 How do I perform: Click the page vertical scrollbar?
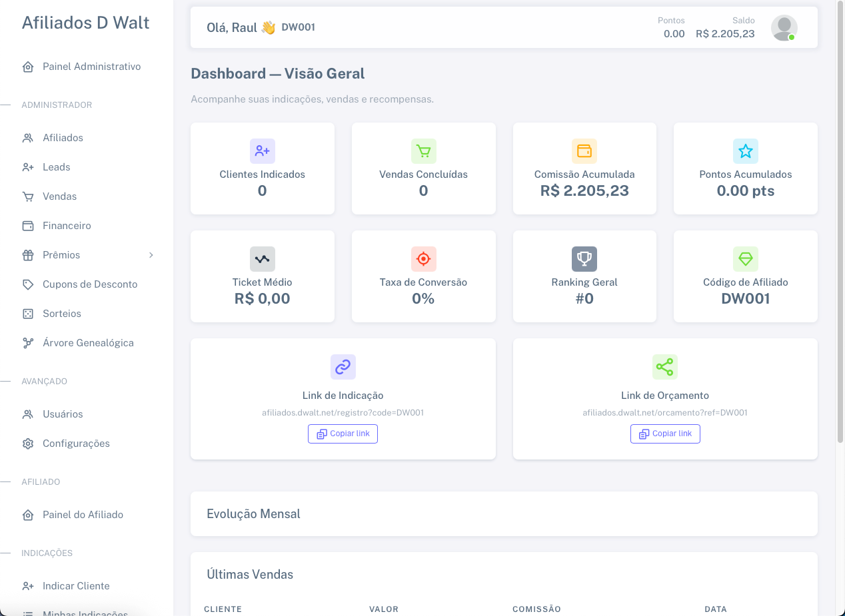[x=840, y=220]
